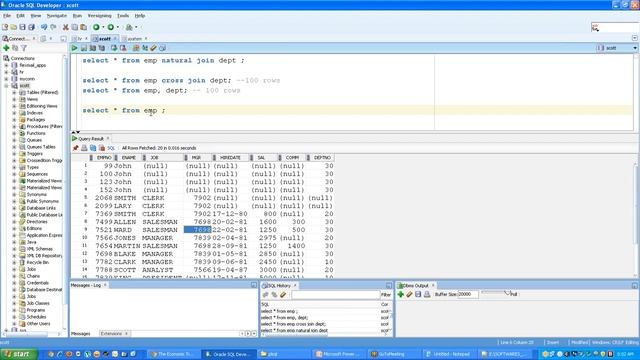Select the Recycle Bin tree item
640x360 pixels.
pos(38,262)
